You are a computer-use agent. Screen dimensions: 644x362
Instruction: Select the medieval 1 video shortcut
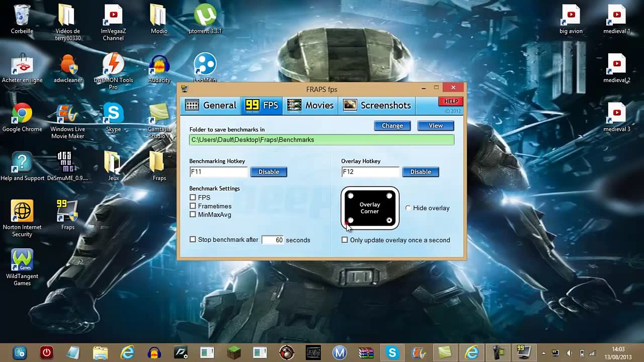pyautogui.click(x=617, y=19)
